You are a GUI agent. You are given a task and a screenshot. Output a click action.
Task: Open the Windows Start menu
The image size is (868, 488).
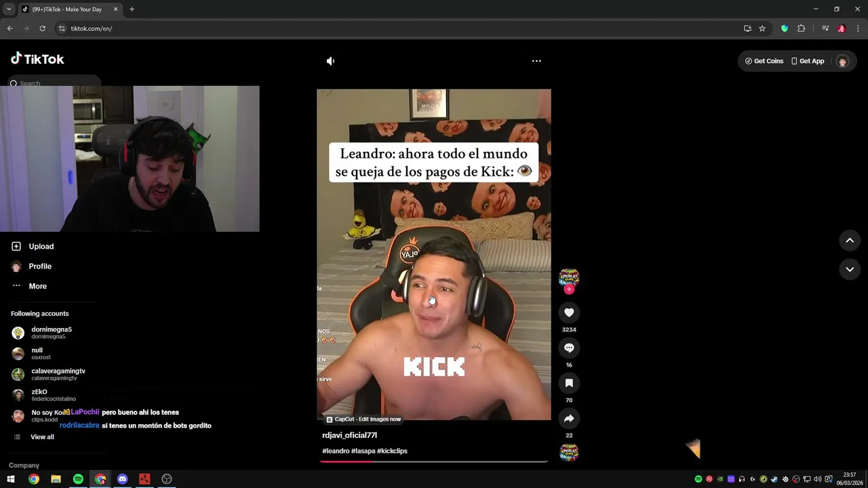click(11, 479)
